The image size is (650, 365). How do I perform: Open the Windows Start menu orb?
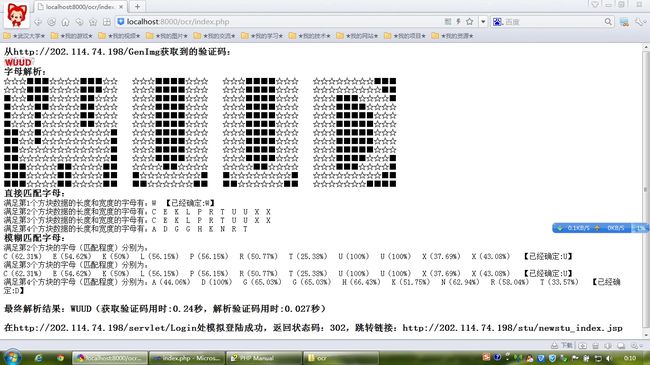(11, 358)
